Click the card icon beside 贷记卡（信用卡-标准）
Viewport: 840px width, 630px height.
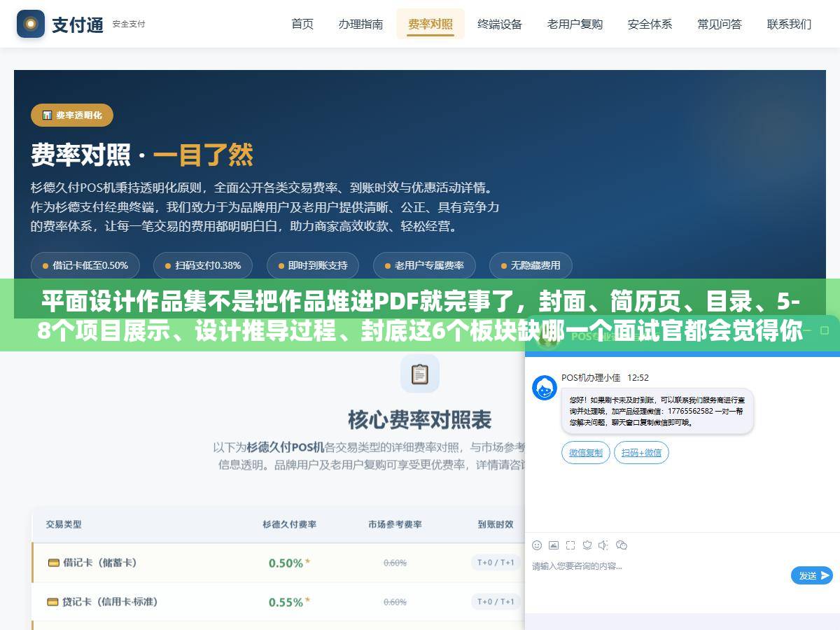tap(52, 601)
